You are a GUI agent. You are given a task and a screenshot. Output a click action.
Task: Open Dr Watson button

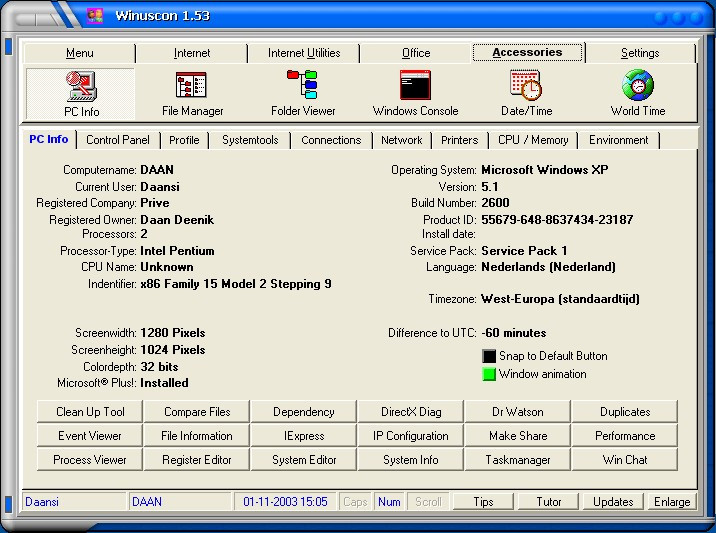pyautogui.click(x=518, y=412)
